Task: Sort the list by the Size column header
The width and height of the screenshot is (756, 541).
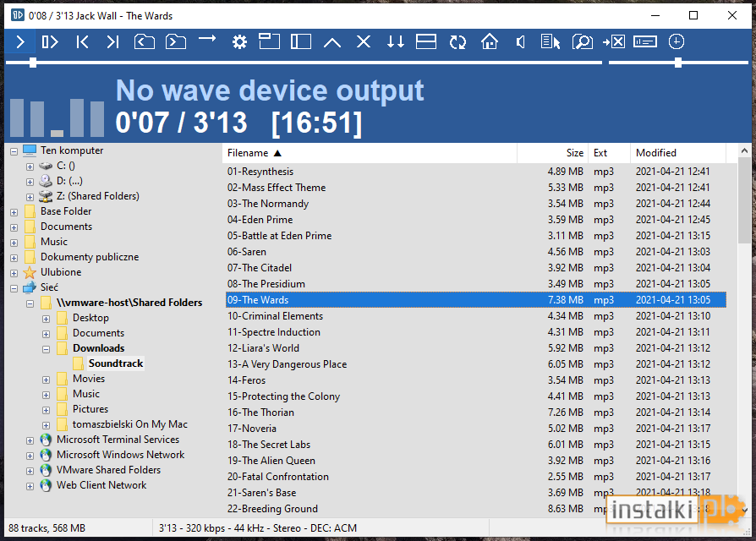Action: (x=552, y=153)
